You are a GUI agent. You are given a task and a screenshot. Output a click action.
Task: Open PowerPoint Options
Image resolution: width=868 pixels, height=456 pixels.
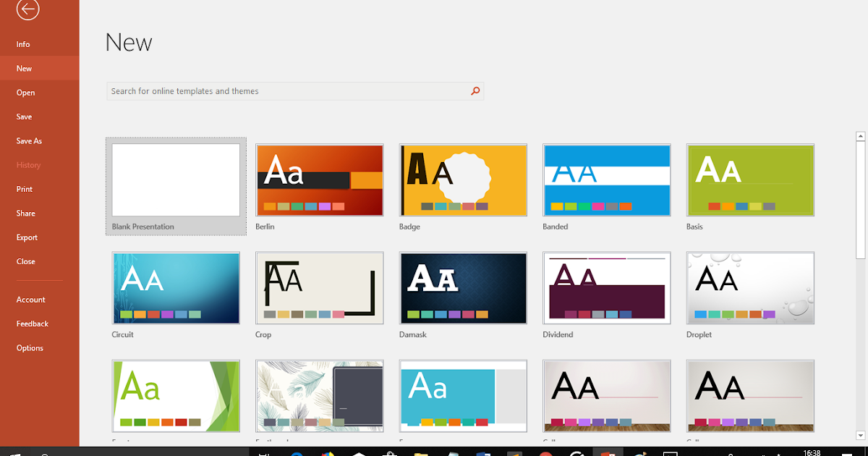30,347
